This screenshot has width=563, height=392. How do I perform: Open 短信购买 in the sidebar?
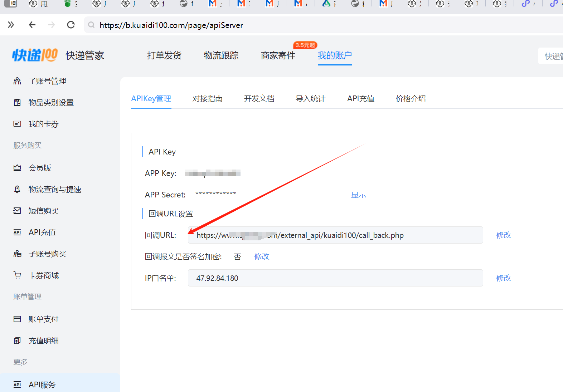(44, 211)
